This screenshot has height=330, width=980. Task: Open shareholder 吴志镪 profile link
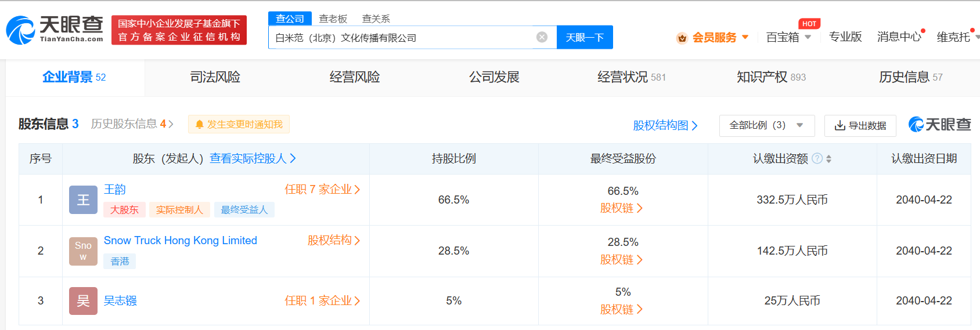pos(120,300)
